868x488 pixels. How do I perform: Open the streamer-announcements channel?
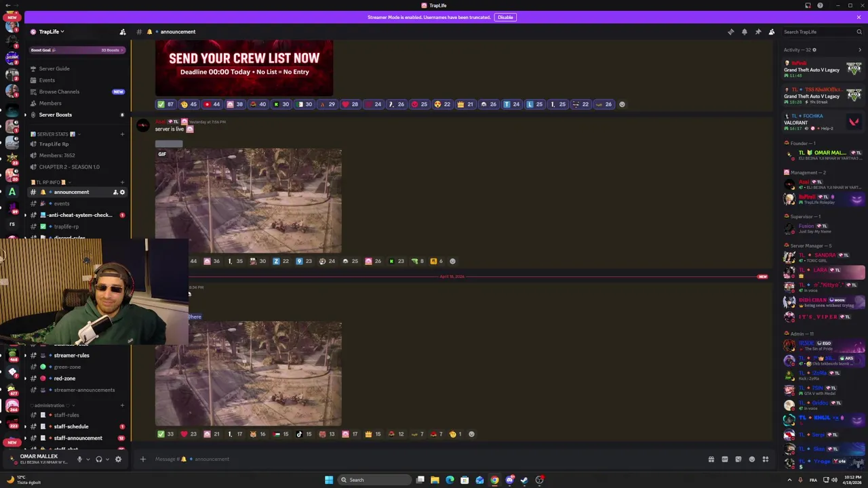[x=84, y=390]
